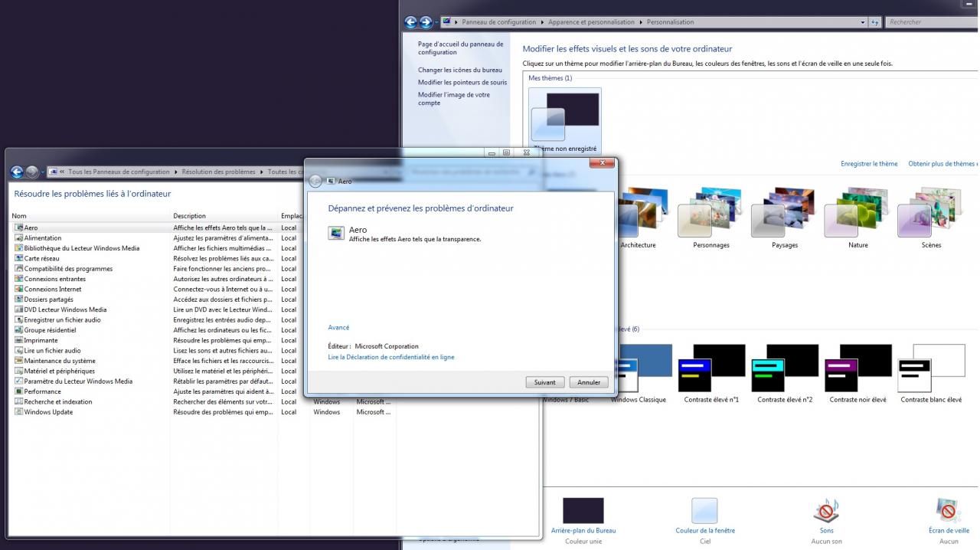
Task: Open Page d'accueil du panneau de configuration
Action: tap(461, 48)
